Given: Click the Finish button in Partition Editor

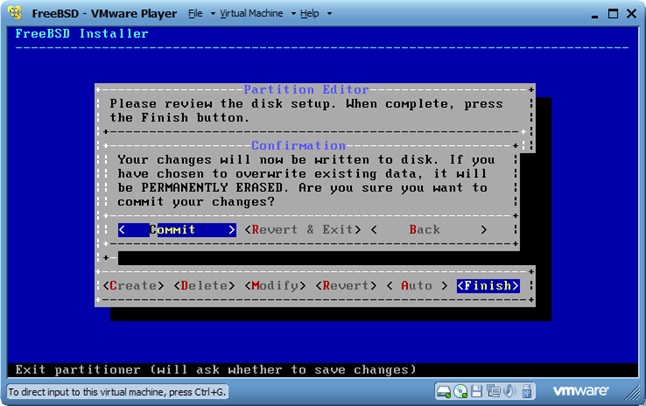Looking at the screenshot, I should (488, 286).
